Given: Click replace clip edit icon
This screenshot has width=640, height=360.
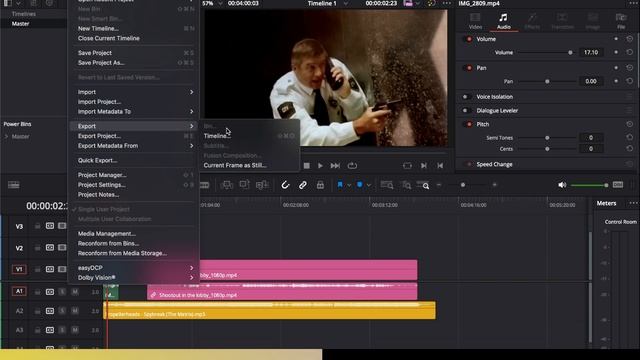Looking at the screenshot, I should coord(262,185).
